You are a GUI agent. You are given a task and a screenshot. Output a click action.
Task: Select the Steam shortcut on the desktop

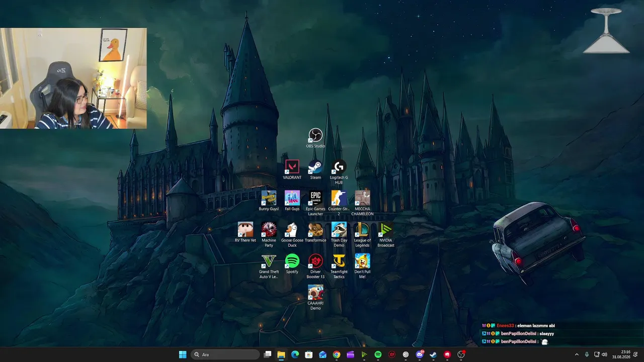(315, 170)
